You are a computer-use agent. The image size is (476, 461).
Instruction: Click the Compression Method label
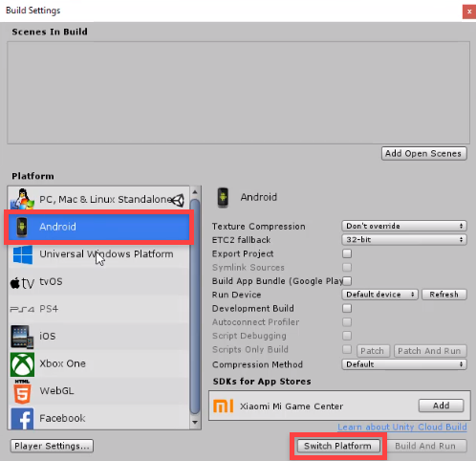257,364
